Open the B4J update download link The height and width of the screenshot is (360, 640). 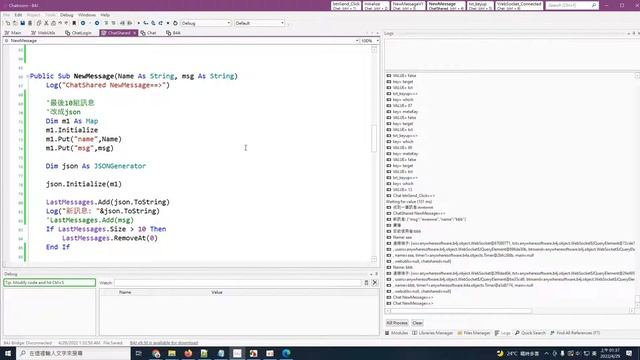point(164,343)
